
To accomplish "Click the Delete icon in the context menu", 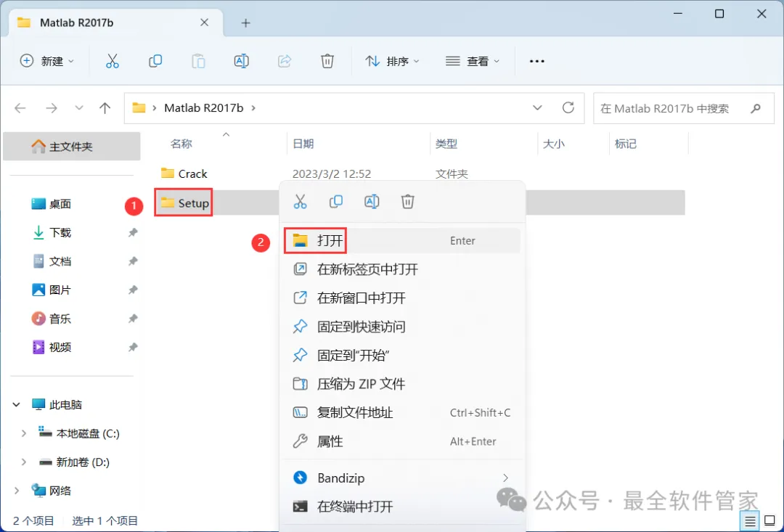I will point(407,202).
